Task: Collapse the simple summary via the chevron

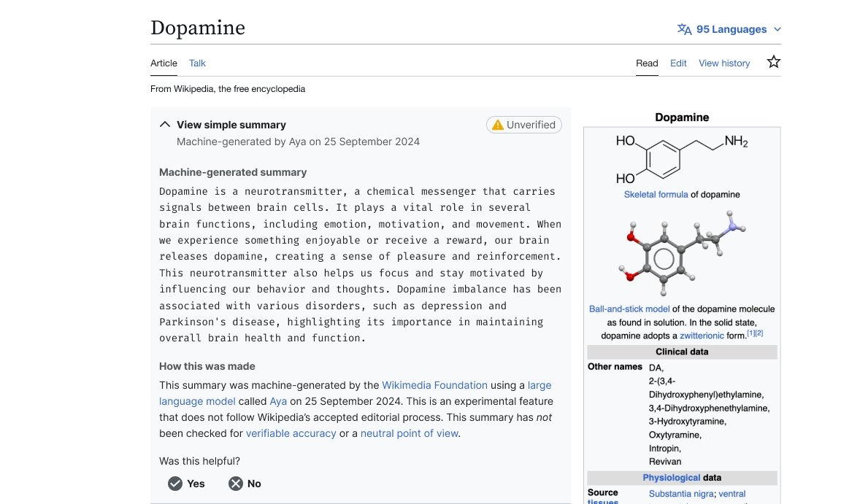Action: click(164, 123)
